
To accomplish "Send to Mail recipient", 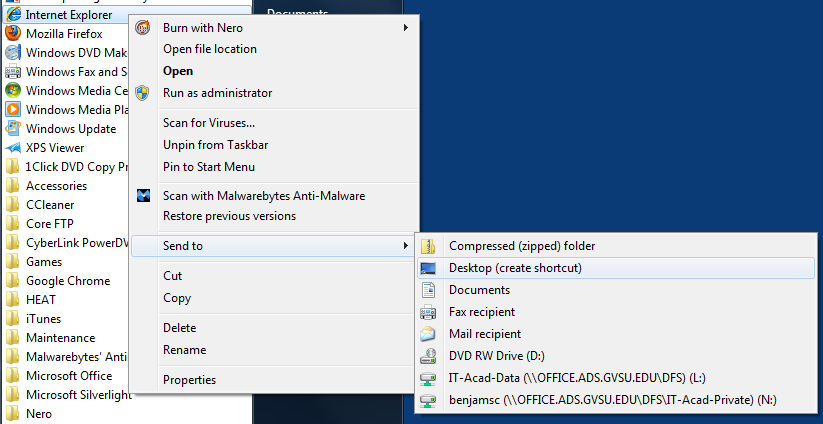I will [485, 334].
